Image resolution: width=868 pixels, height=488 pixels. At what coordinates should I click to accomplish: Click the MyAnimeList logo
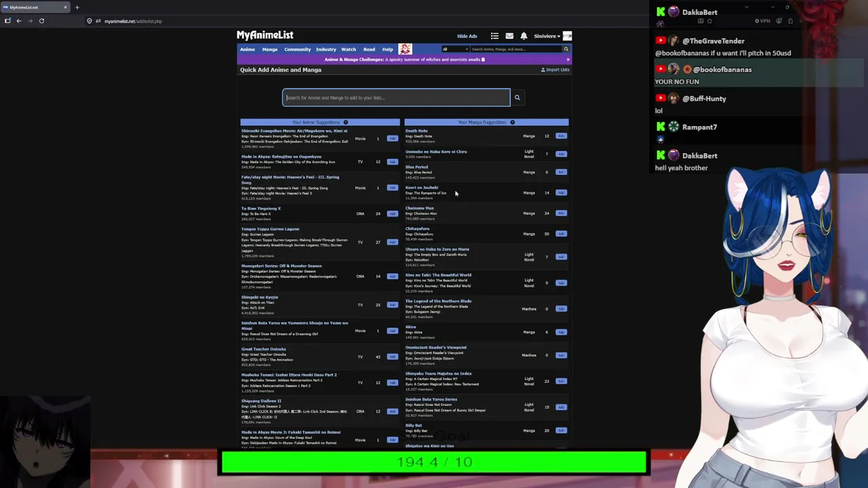[265, 35]
